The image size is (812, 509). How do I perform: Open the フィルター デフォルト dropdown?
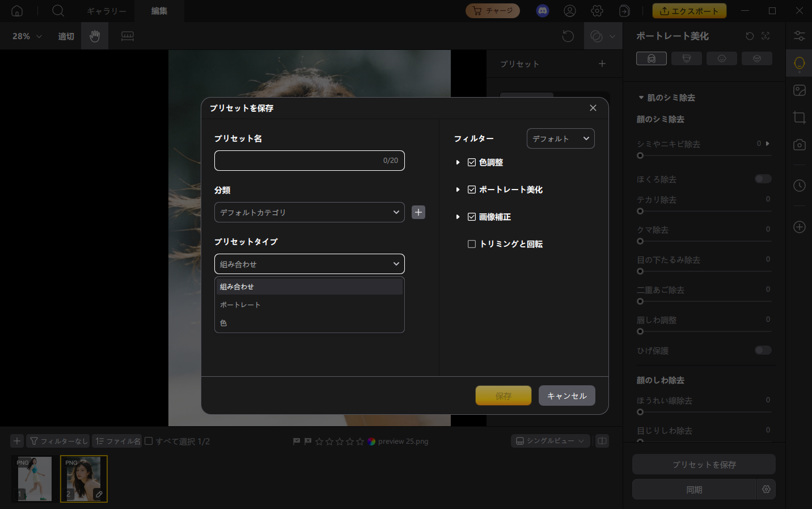coord(560,138)
